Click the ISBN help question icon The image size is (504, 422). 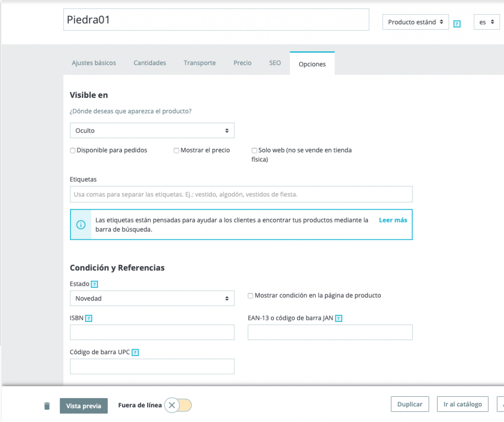(89, 318)
